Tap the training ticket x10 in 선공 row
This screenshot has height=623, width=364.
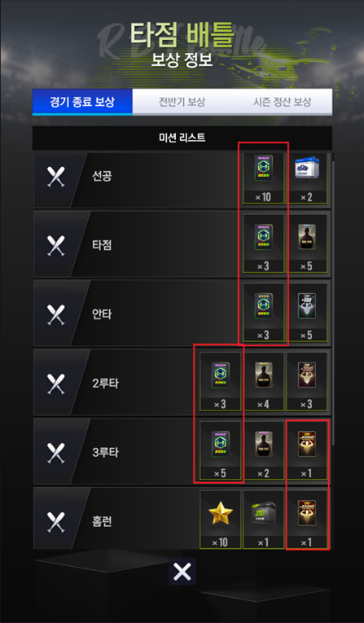pos(263,178)
